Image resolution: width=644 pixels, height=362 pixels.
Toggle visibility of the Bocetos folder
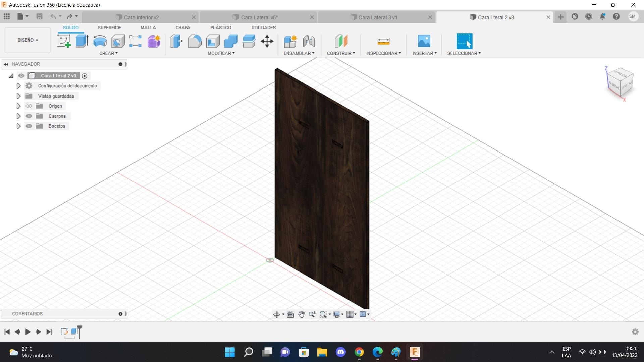pyautogui.click(x=29, y=126)
